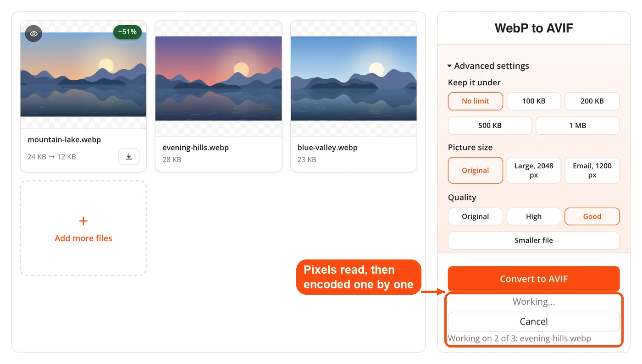Viewport: 642px width, 364px height.
Task: Download the converted mountain-lake file
Action: (129, 157)
